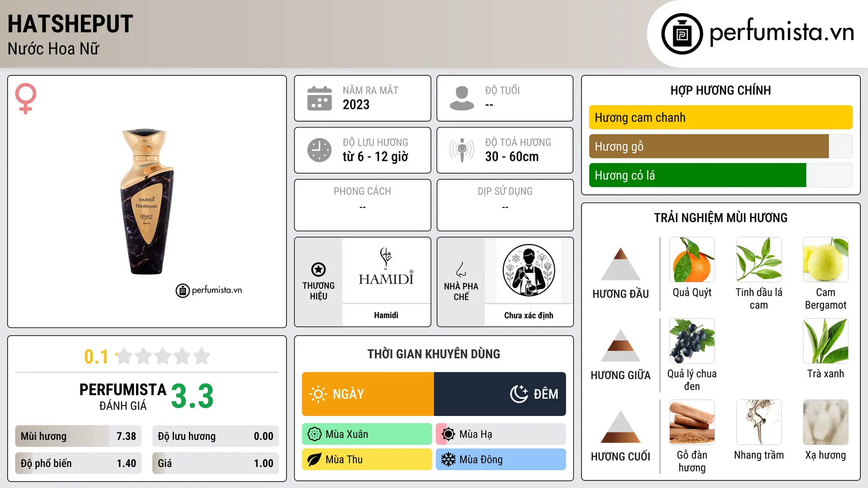Open the Xạ hương note image
The height and width of the screenshot is (488, 868).
coord(826,422)
